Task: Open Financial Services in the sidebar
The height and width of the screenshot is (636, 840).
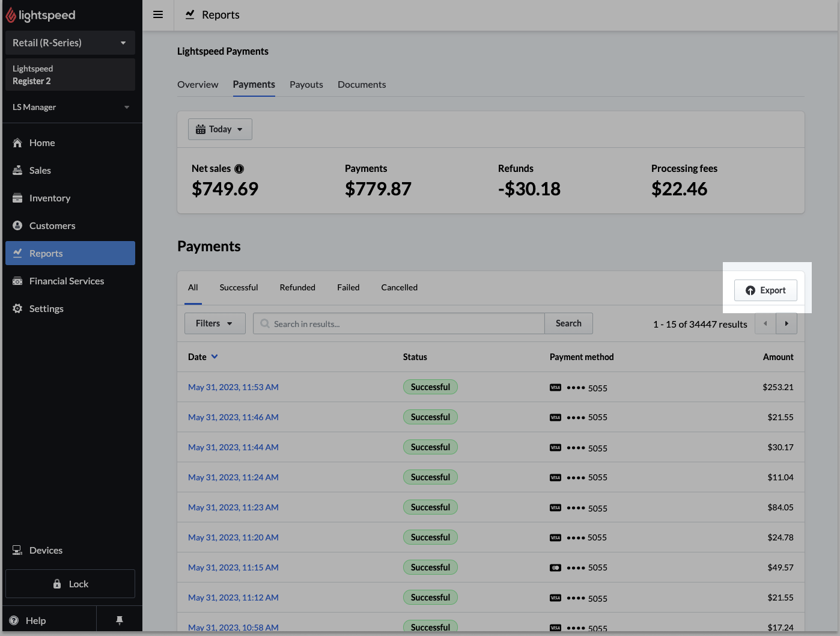Action: [x=70, y=281]
